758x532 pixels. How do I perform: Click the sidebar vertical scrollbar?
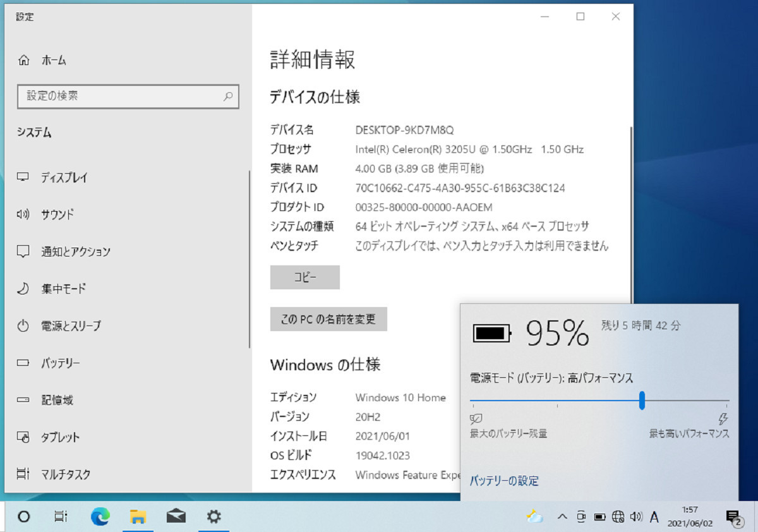[250, 259]
